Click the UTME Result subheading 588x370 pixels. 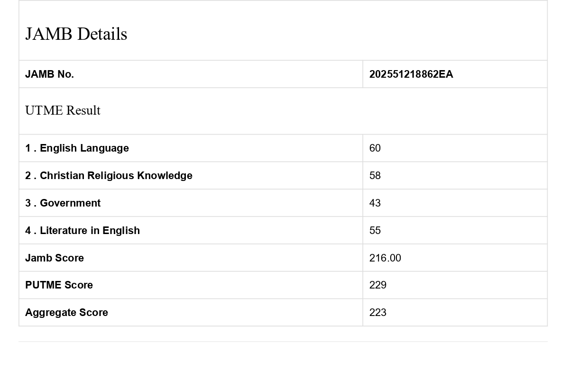63,110
